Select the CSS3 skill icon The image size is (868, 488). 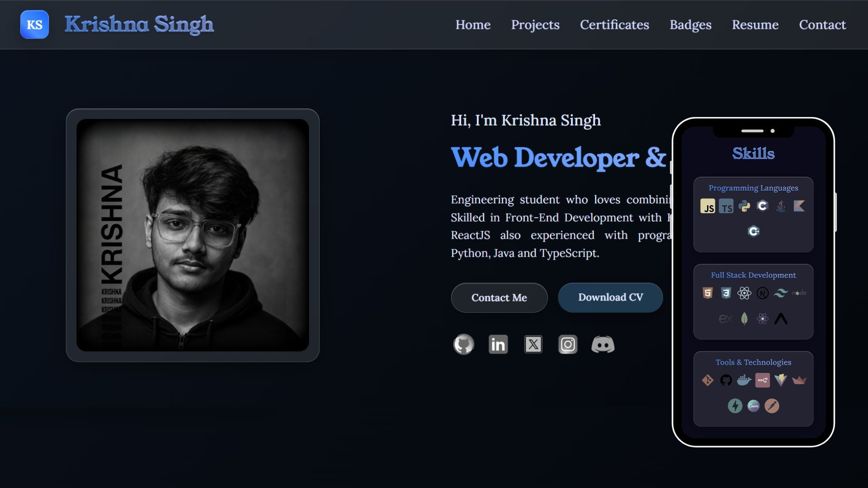tap(726, 293)
